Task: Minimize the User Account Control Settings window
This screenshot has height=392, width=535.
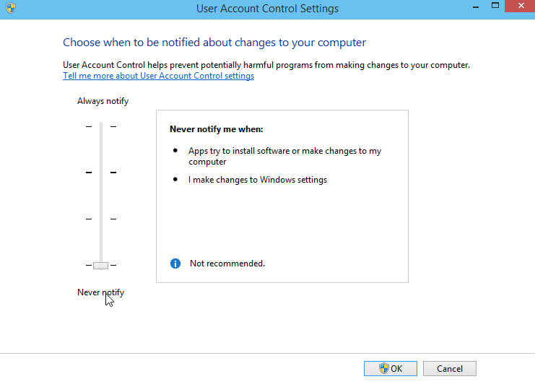Action: point(476,6)
